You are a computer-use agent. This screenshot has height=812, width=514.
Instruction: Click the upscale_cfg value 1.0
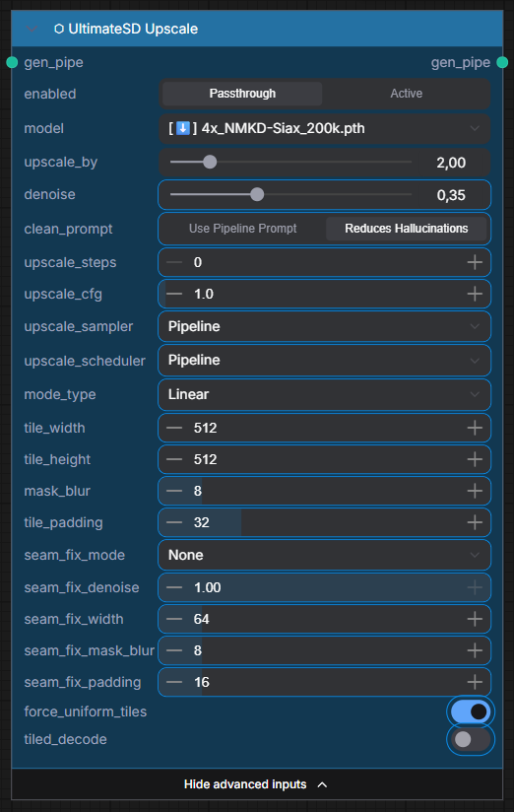pos(204,294)
